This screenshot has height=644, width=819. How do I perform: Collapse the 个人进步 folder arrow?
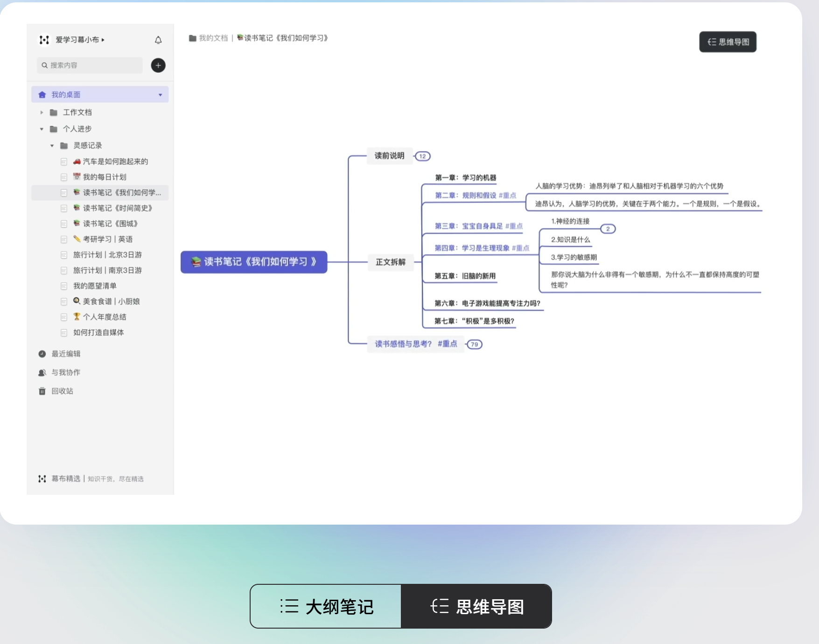[42, 129]
